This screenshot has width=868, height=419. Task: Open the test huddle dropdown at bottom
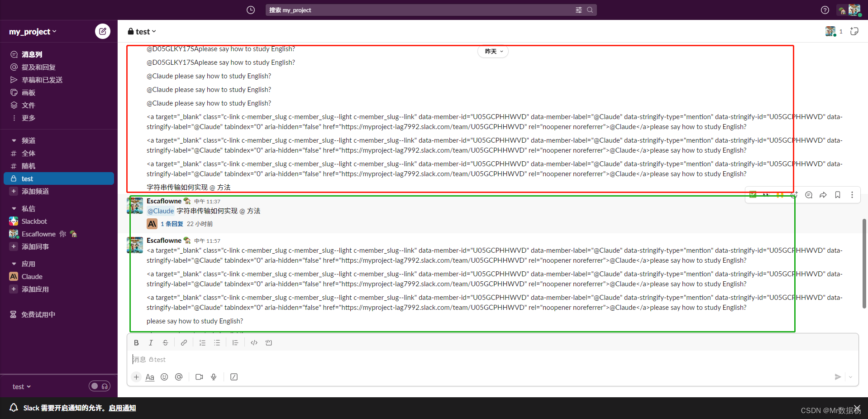point(21,386)
